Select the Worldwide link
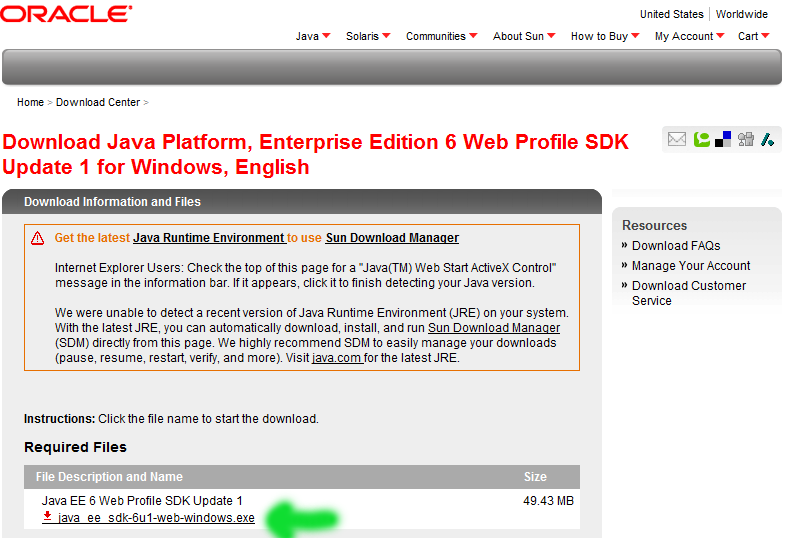 (x=741, y=14)
